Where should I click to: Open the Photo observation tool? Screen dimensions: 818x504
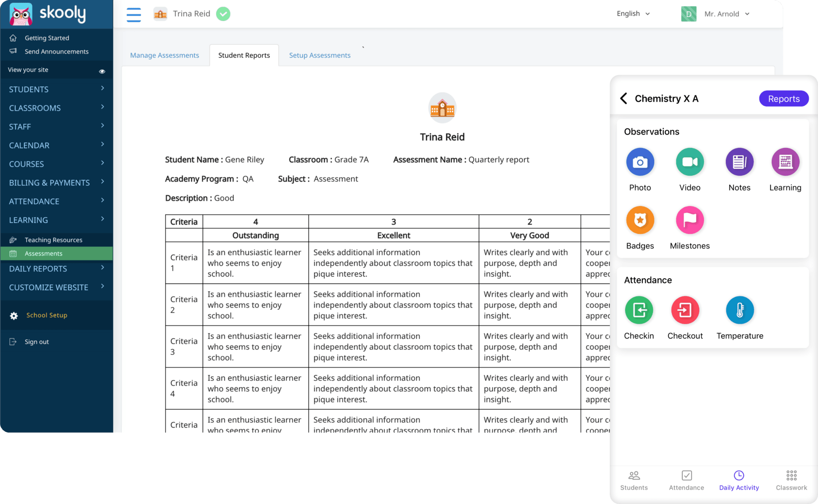pos(640,162)
